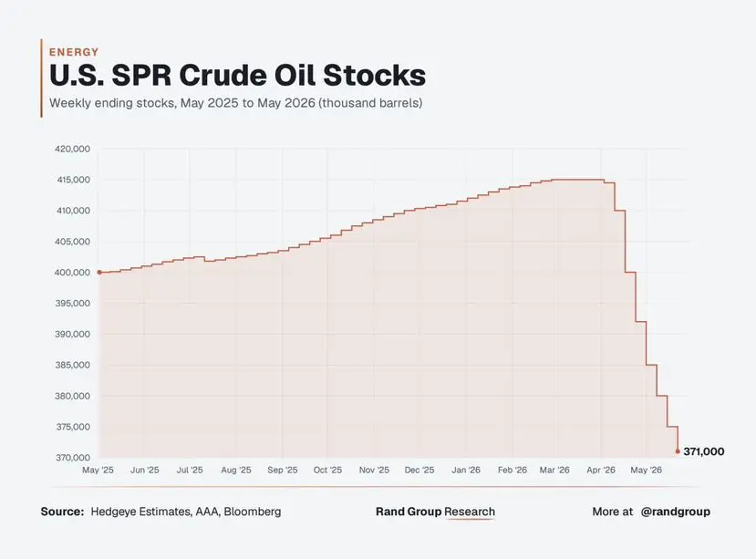Click the Apr '26 x-axis label

601,470
